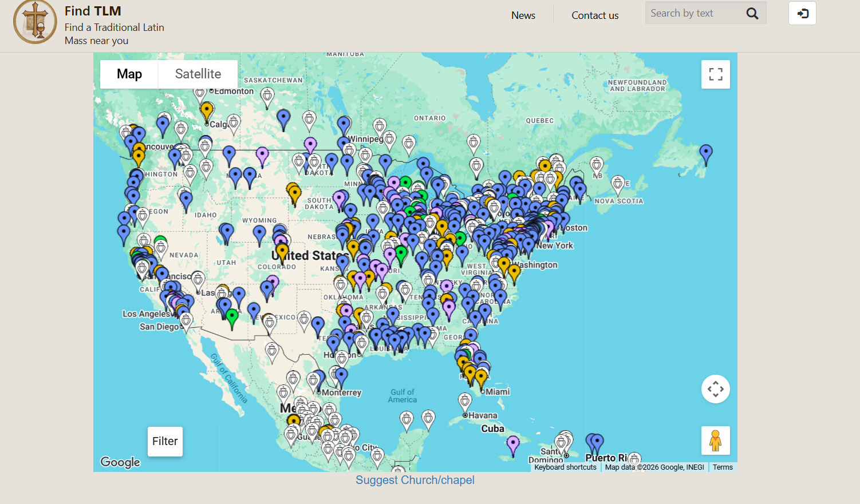This screenshot has height=504, width=860.
Task: Toggle fullscreen map view
Action: [x=716, y=74]
